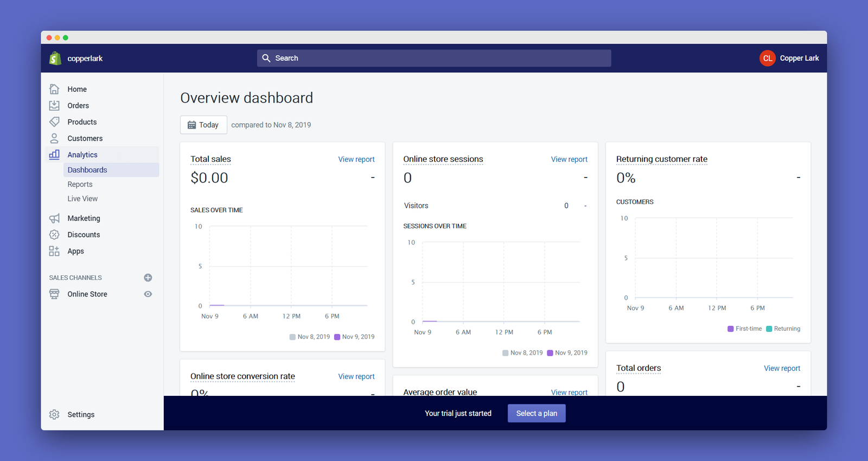Focus the Search input field
Viewport: 868px width, 461px height.
pyautogui.click(x=434, y=58)
